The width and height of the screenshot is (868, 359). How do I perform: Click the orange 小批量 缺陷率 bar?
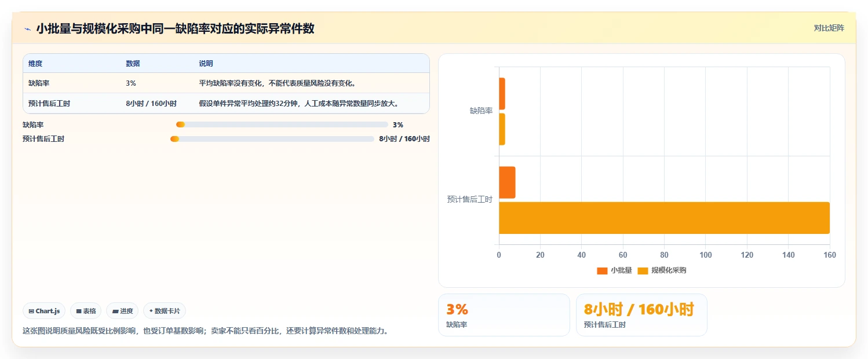point(502,94)
